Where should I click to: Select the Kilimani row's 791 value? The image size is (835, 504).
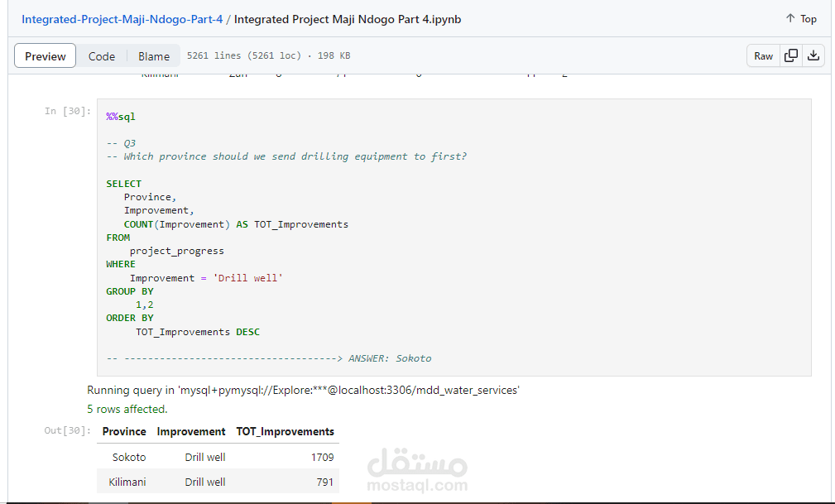(x=325, y=482)
